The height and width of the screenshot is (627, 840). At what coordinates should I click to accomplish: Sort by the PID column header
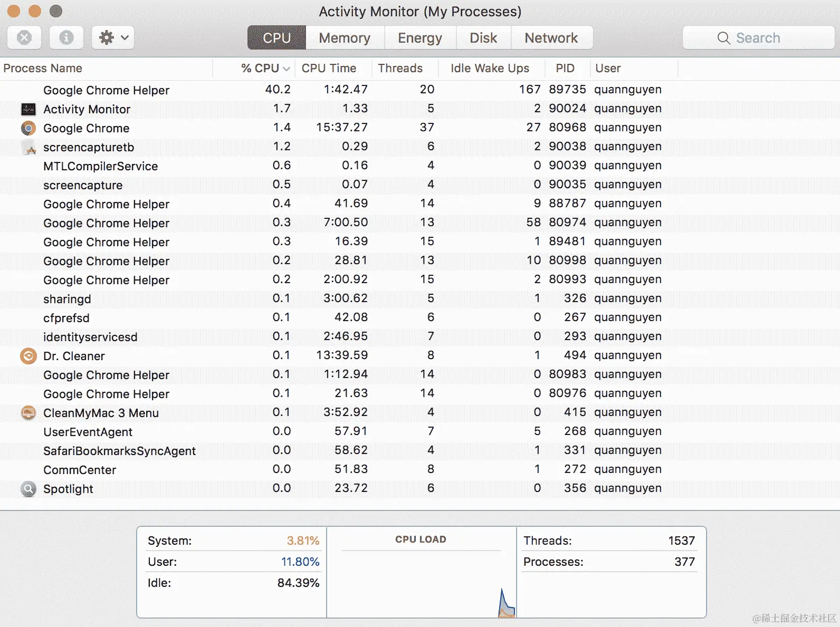[567, 69]
